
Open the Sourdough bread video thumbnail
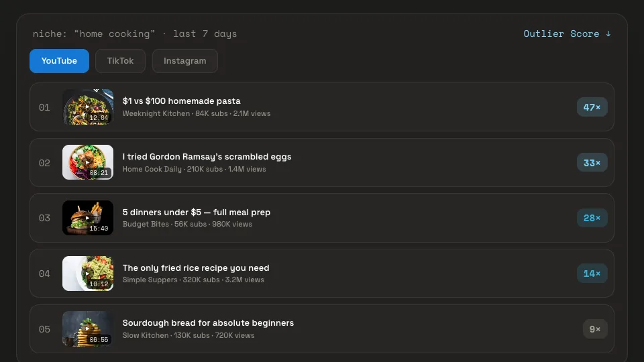coord(88,328)
